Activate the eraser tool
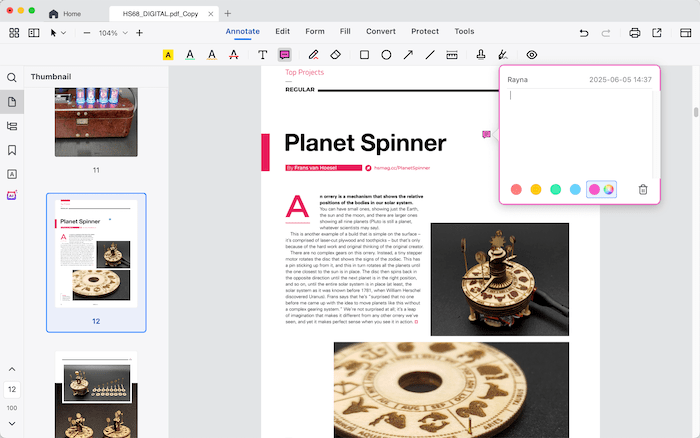Screen dimensions: 700x438 [336, 55]
